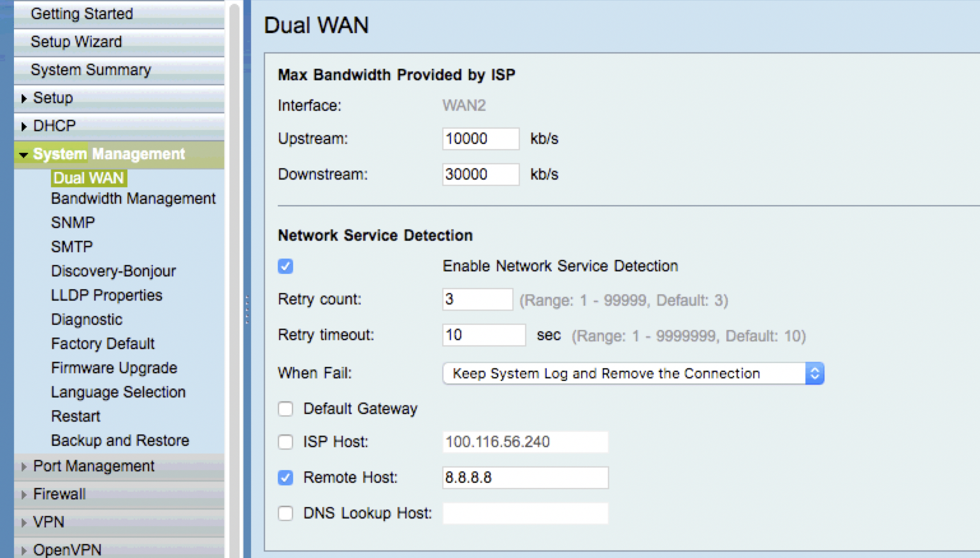Tick the Default Gateway checkbox
This screenshot has height=558, width=980.
[285, 409]
